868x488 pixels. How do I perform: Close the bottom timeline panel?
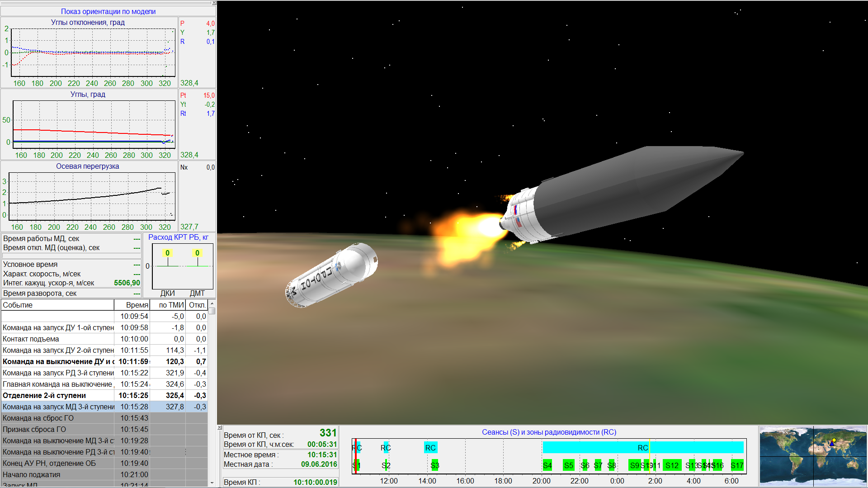click(x=220, y=427)
